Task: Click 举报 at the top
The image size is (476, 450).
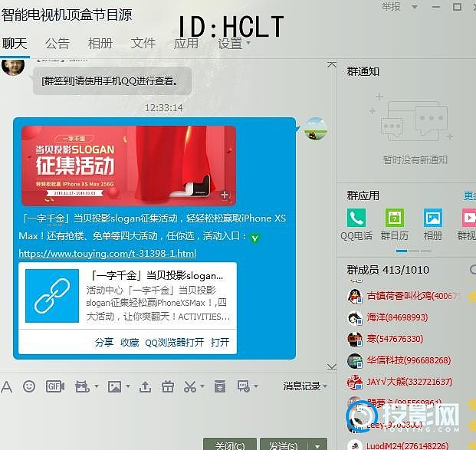Action: (391, 7)
